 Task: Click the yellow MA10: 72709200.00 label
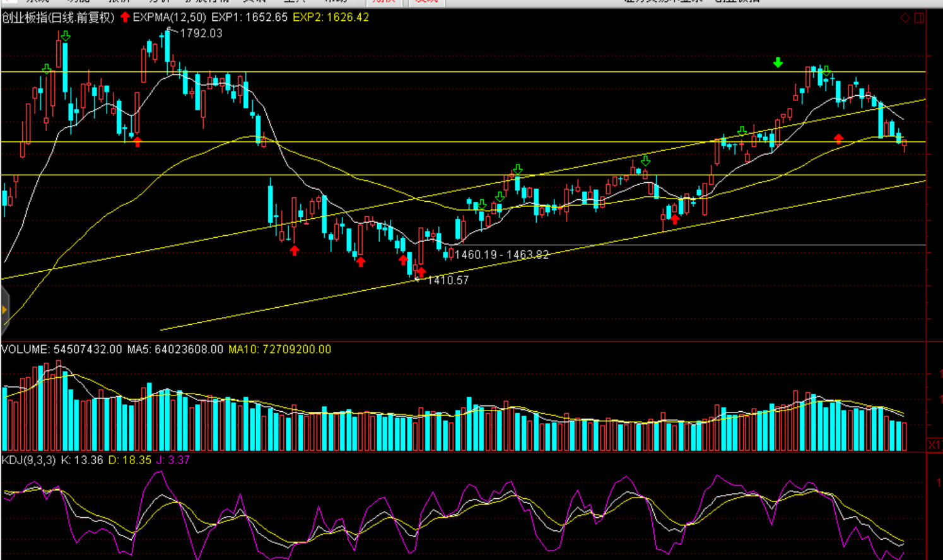pyautogui.click(x=279, y=349)
